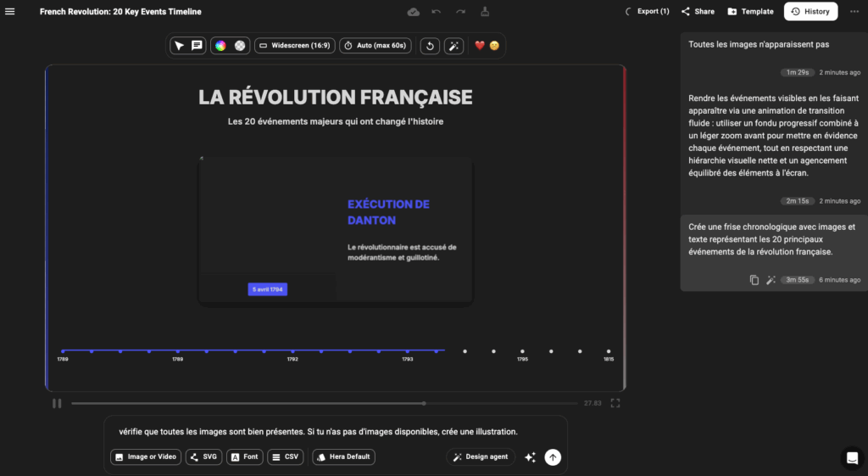The height and width of the screenshot is (476, 868).
Task: Click the sparkle enhance prompt icon
Action: (x=530, y=456)
